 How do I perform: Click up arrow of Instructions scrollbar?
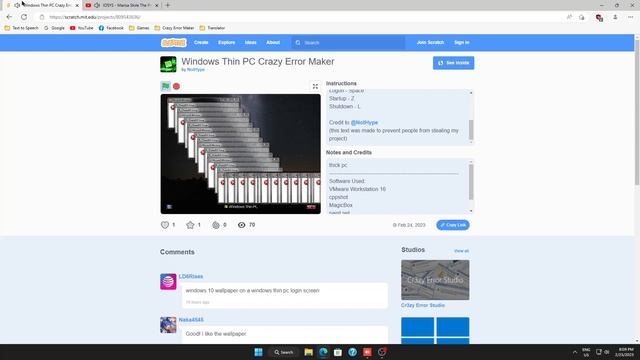pyautogui.click(x=471, y=93)
